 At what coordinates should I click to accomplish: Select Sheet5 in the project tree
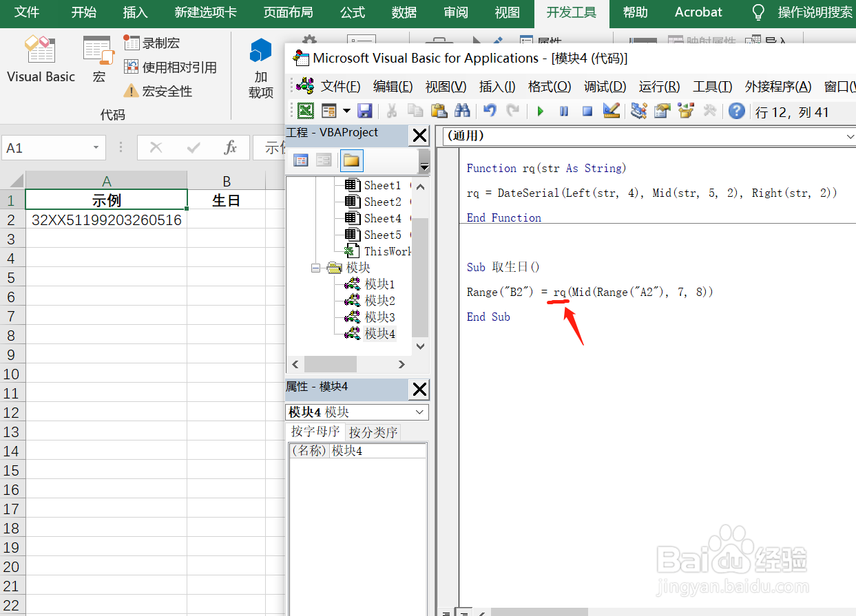pyautogui.click(x=382, y=235)
